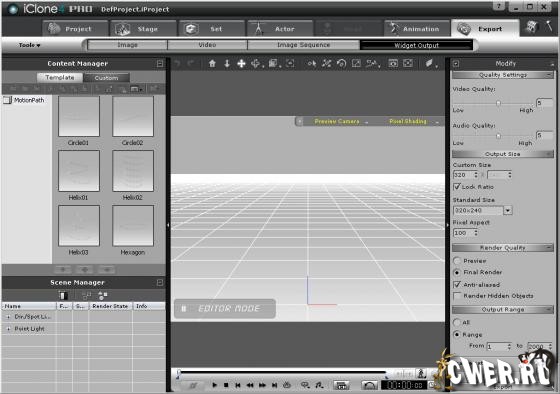Select the Final Render radio button

(x=457, y=272)
